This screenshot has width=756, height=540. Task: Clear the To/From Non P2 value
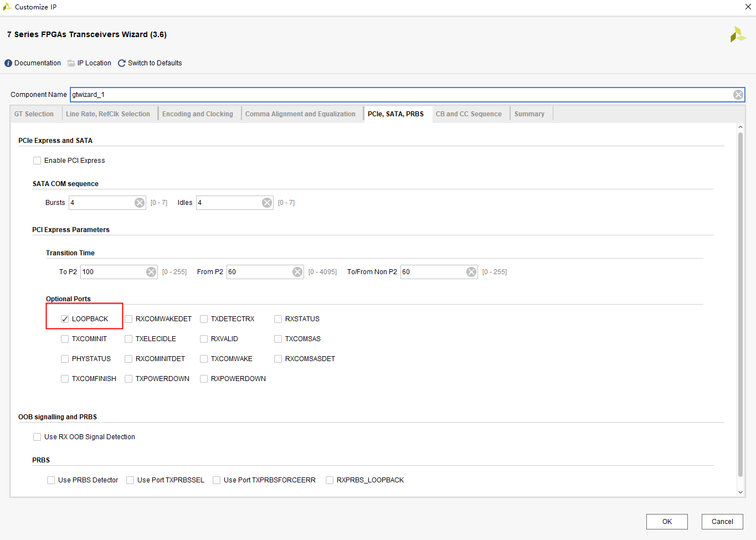[471, 272]
